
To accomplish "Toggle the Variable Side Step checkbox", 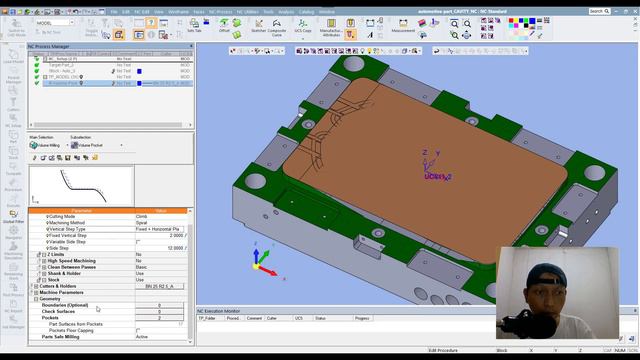I will [138, 242].
